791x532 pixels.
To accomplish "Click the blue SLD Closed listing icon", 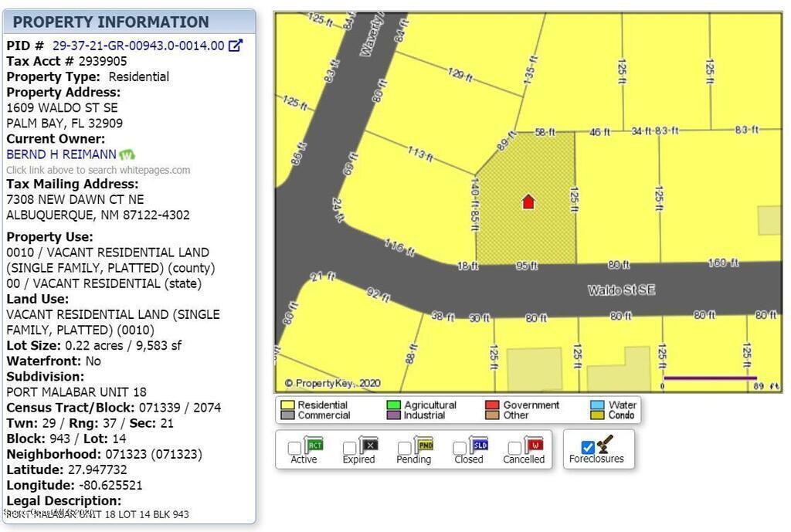I will (x=479, y=445).
